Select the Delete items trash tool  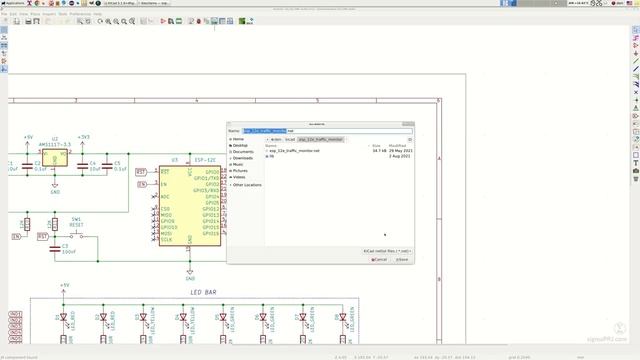(636, 179)
